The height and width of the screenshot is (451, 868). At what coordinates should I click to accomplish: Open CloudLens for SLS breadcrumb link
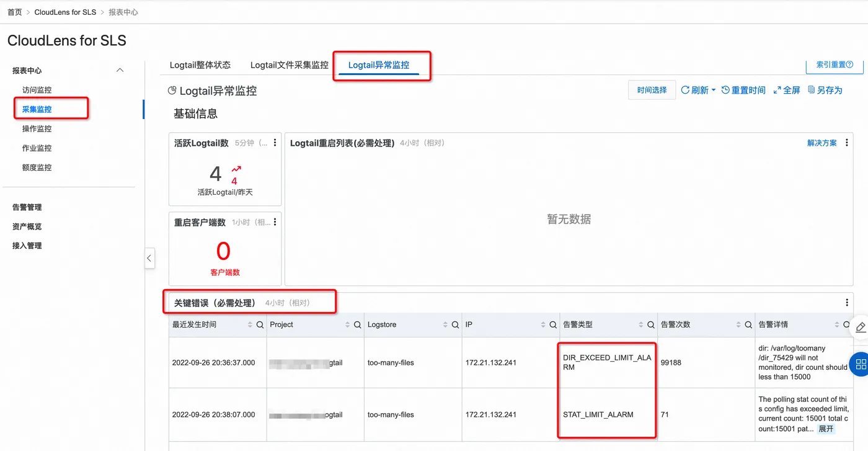(66, 12)
